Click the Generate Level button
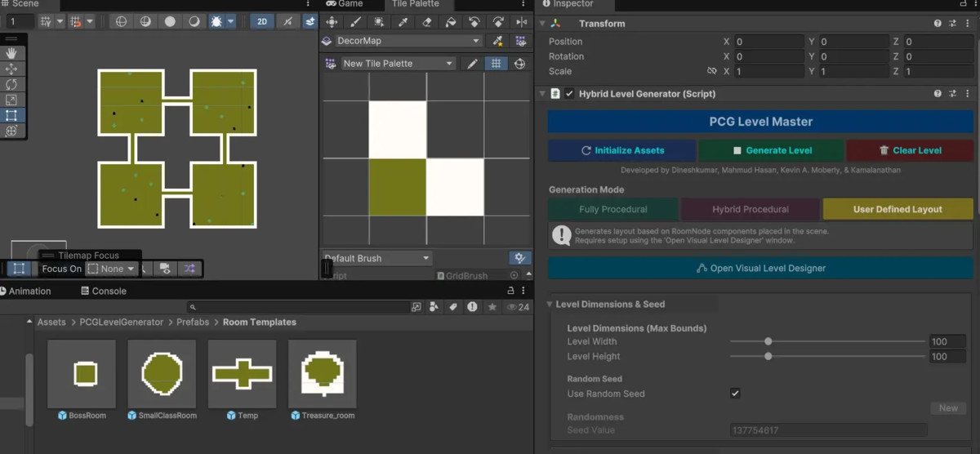This screenshot has height=454, width=980. pyautogui.click(x=771, y=150)
